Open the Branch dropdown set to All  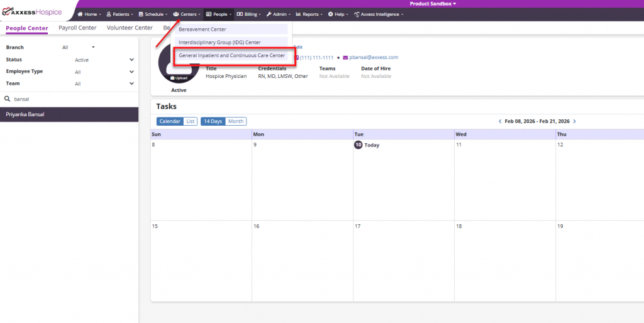(x=79, y=48)
